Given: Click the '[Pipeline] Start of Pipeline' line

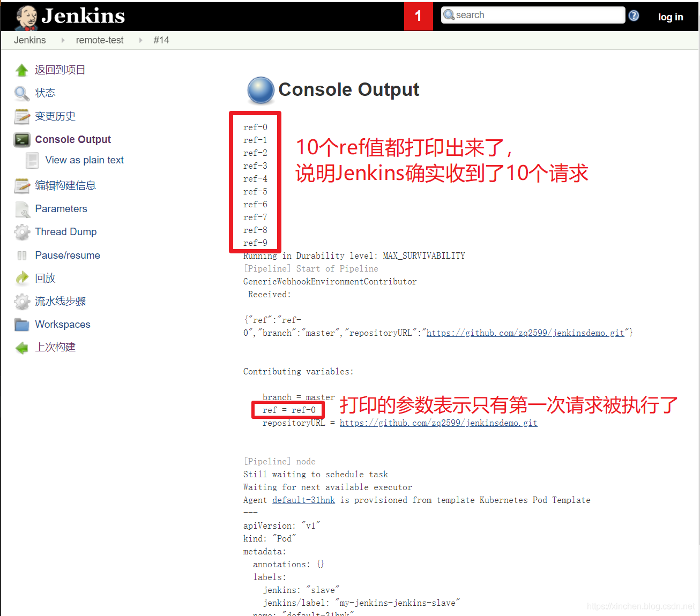Looking at the screenshot, I should point(311,269).
